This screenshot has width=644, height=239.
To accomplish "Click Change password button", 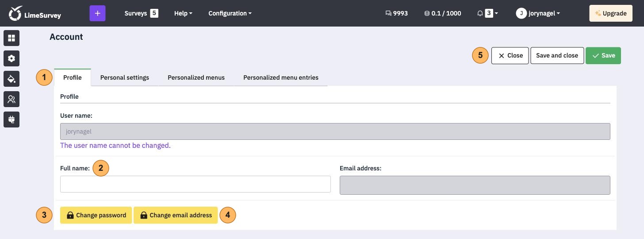I will tap(96, 215).
